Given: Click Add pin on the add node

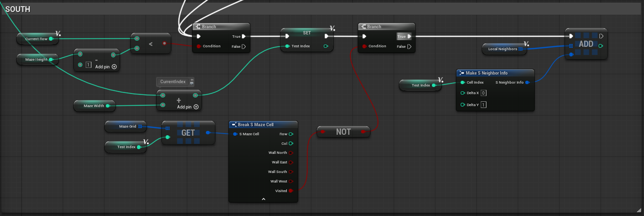Looking at the screenshot, I should tap(188, 107).
